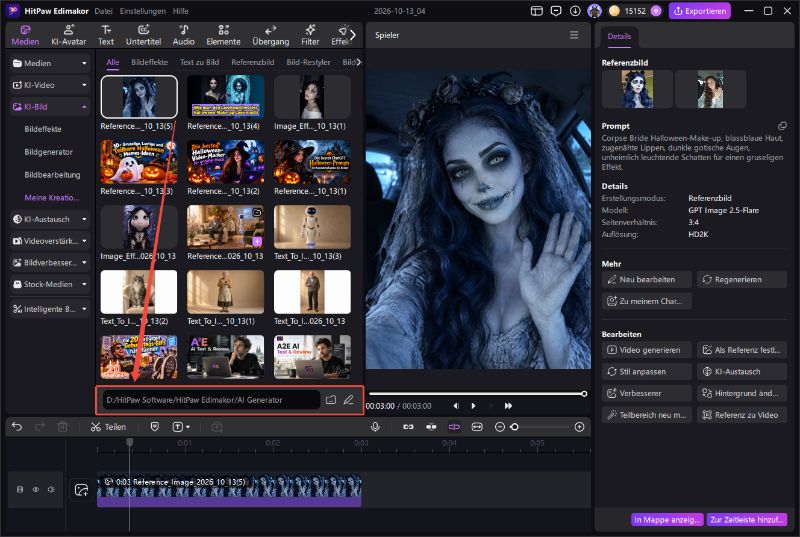
Task: Expand the Medien sidebar section
Action: pos(49,63)
